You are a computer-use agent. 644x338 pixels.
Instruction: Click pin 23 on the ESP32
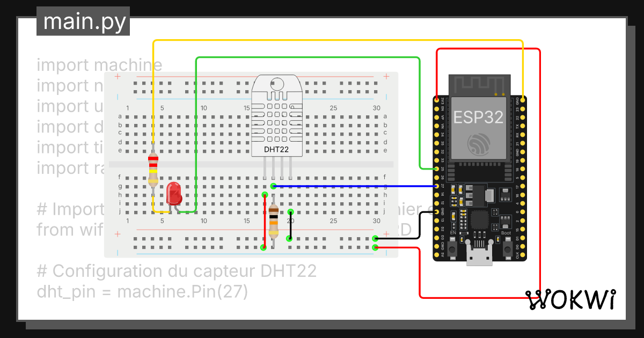pos(523,109)
